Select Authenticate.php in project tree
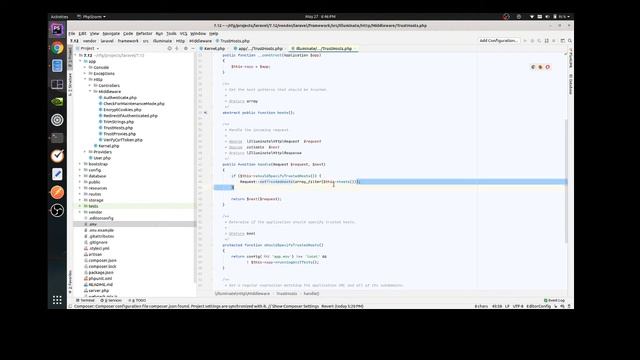The image size is (640, 360). (x=120, y=98)
